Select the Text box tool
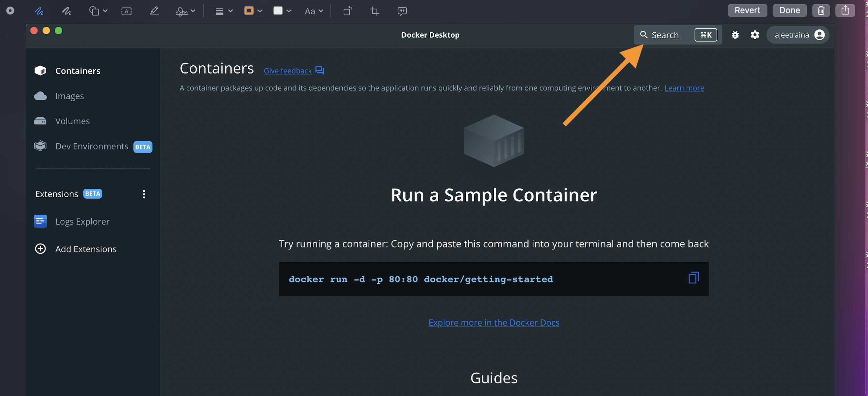The width and height of the screenshot is (868, 396). [x=126, y=11]
